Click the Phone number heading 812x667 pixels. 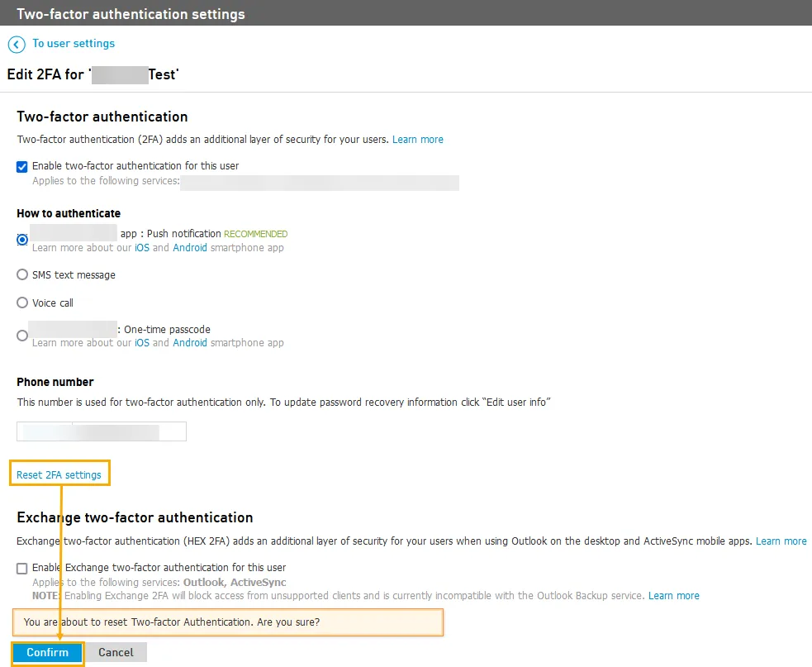click(x=55, y=382)
